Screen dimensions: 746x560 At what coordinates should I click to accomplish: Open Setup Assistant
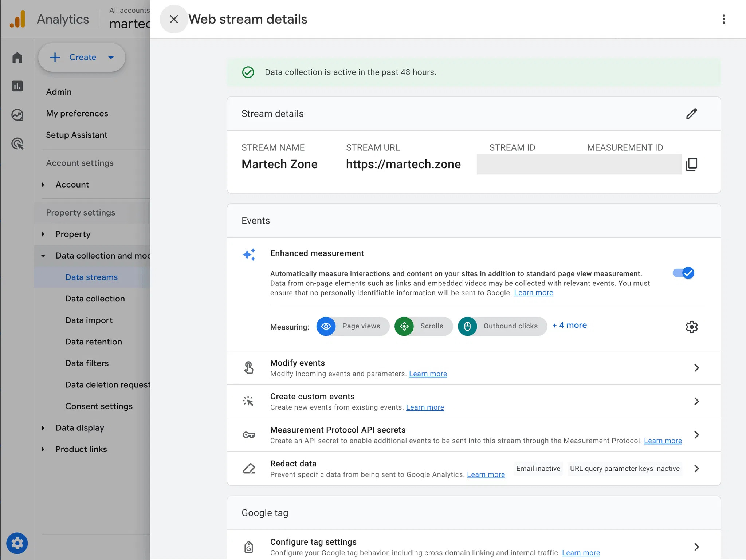coord(76,135)
